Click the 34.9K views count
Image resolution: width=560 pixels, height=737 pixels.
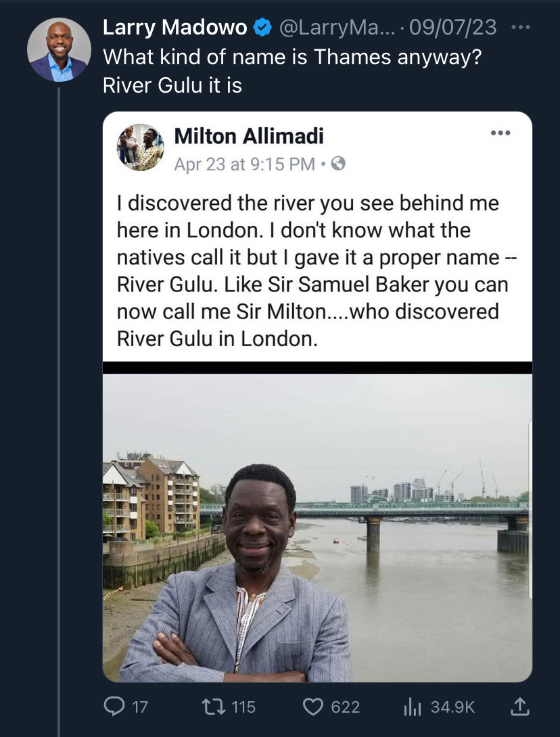(x=453, y=707)
